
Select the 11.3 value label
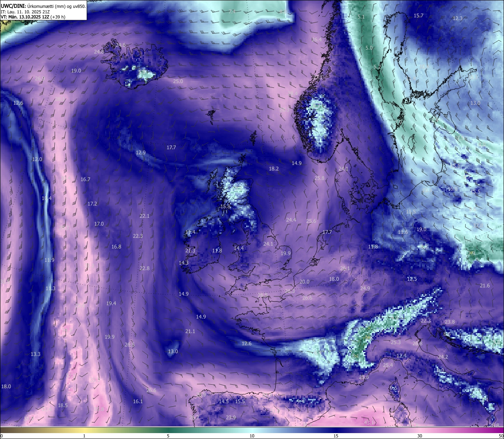click(50, 289)
